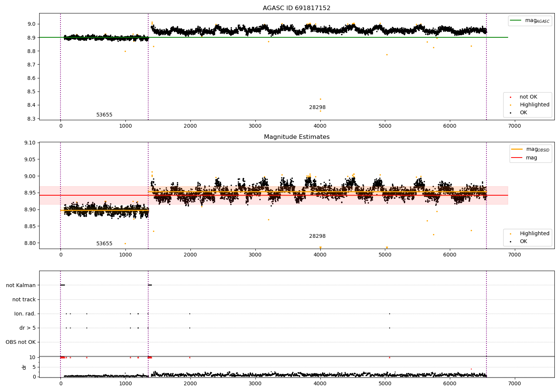Click the 'OBS not OK' row label

tap(21, 342)
